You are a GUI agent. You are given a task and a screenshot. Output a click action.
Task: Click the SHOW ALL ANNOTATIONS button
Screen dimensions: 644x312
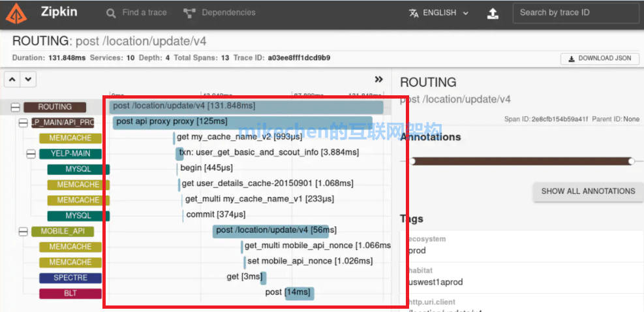click(588, 191)
